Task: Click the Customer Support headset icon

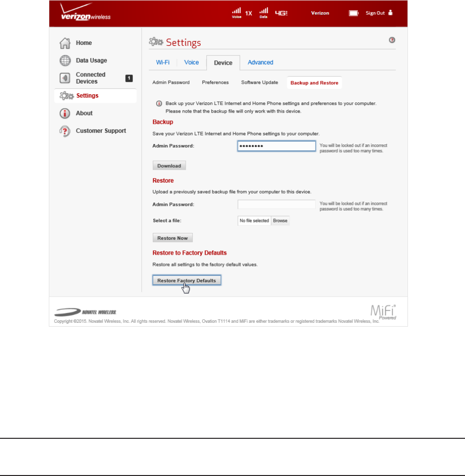Action: [x=65, y=131]
